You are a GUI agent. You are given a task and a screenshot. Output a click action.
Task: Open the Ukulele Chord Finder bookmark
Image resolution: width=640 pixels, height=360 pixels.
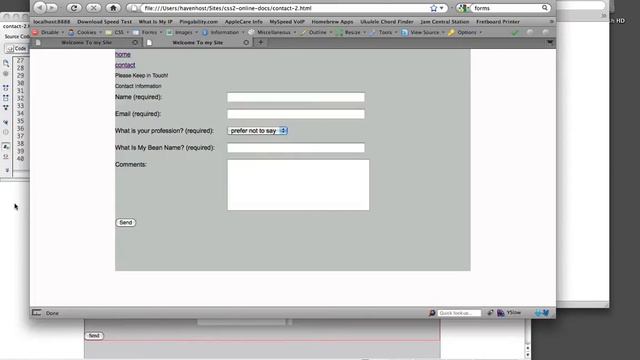pyautogui.click(x=387, y=22)
